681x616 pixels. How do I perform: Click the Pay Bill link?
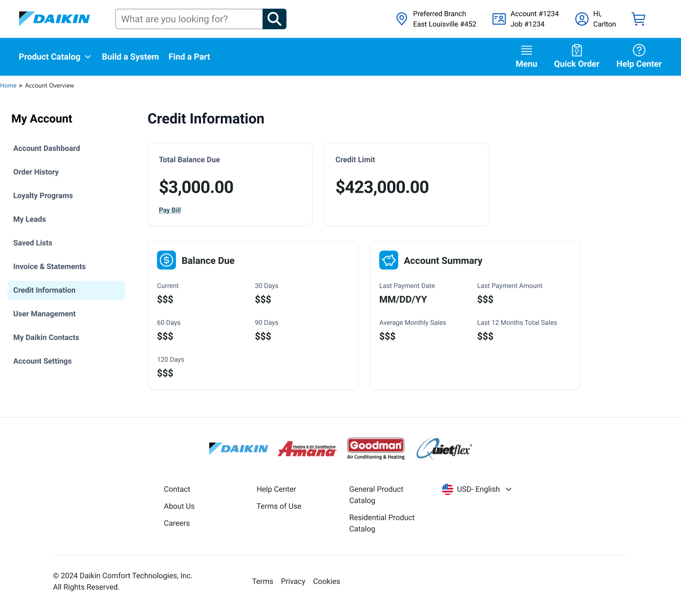(x=170, y=210)
